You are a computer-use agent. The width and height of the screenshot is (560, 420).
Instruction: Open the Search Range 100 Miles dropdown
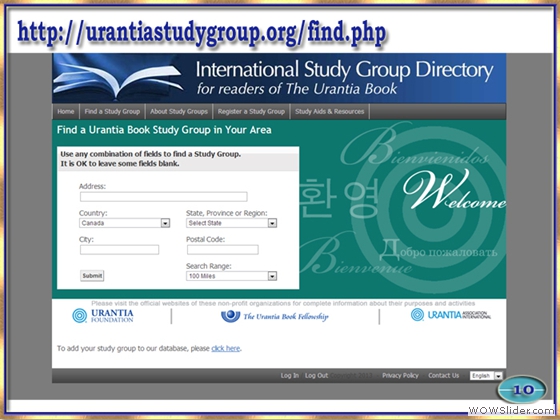click(x=231, y=276)
